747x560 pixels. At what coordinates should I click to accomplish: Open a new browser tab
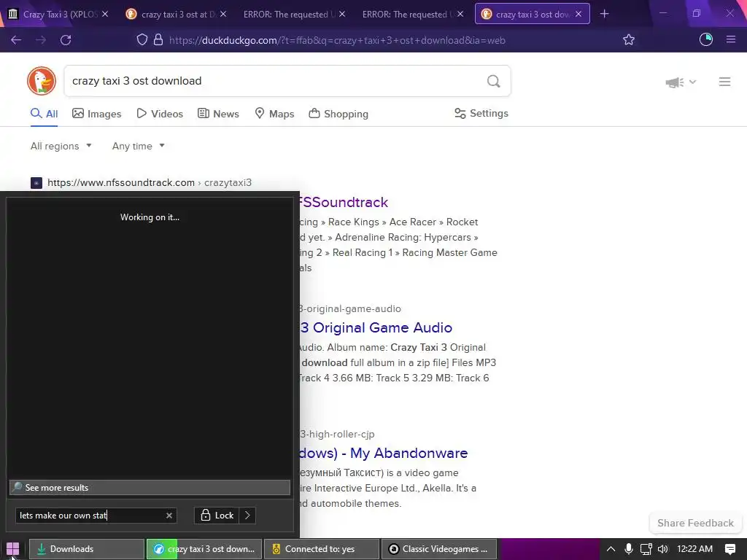click(x=604, y=14)
